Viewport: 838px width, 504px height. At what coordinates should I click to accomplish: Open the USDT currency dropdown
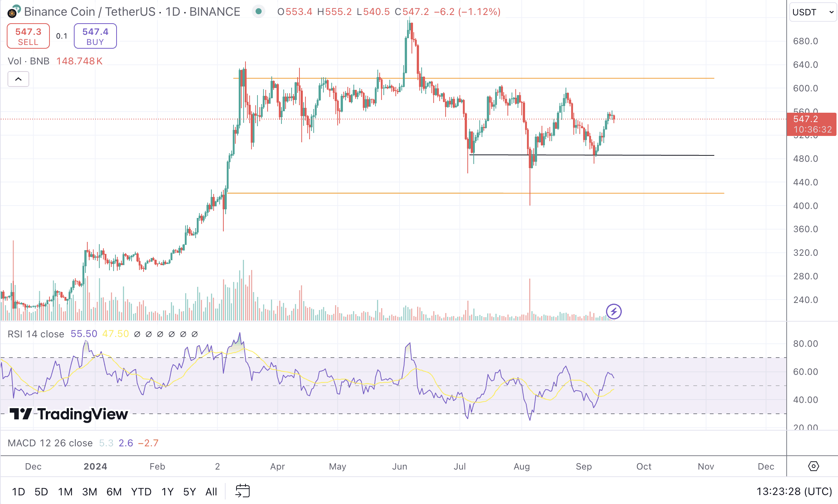813,12
